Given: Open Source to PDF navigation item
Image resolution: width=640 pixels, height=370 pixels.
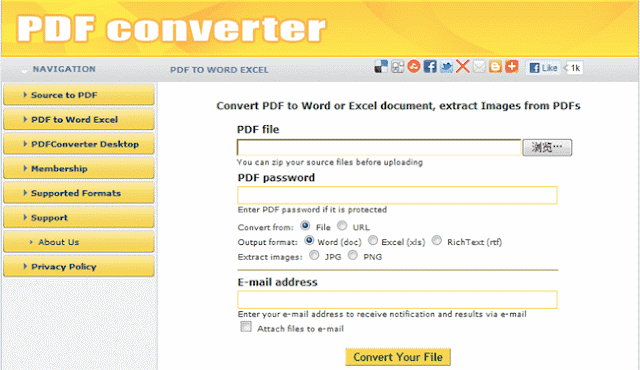Looking at the screenshot, I should tap(79, 95).
